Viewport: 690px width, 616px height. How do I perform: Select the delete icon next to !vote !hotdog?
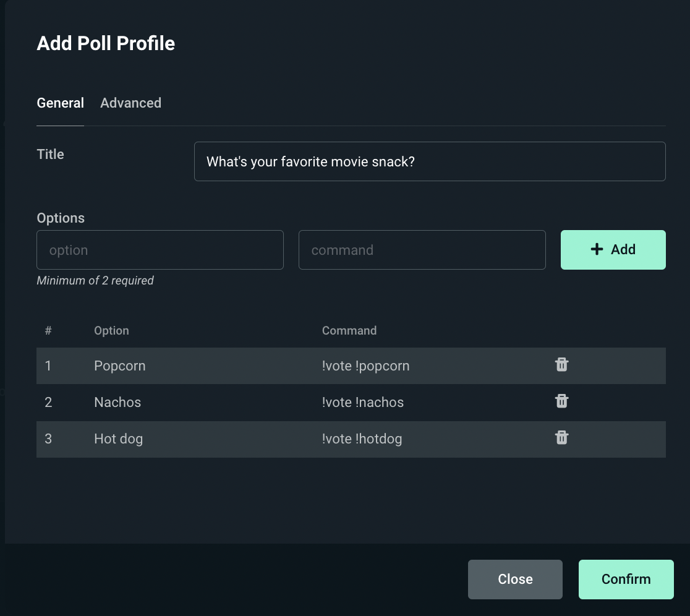point(561,438)
